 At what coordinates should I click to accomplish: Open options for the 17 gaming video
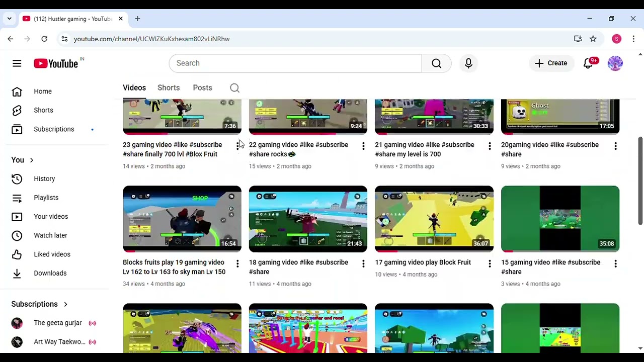tap(490, 263)
